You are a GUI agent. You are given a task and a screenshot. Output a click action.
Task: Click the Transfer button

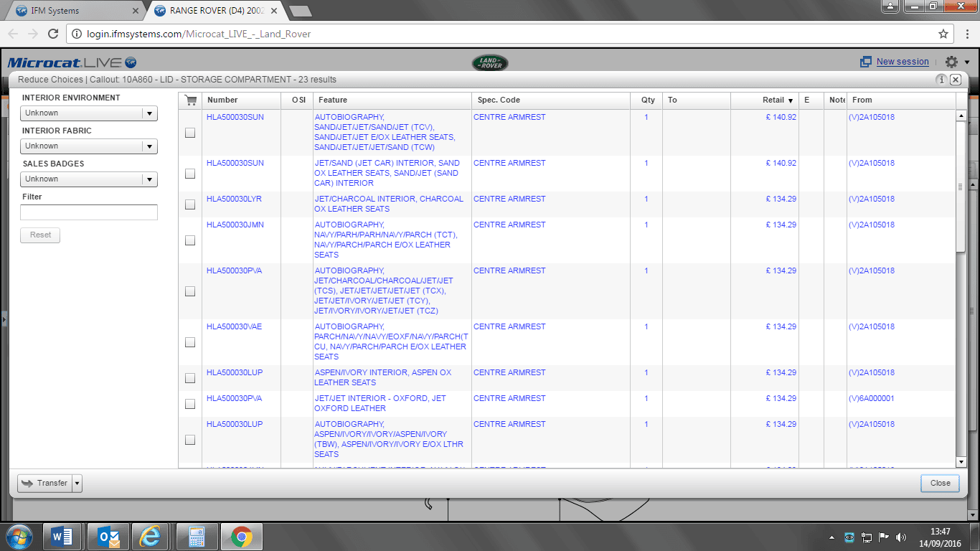tap(45, 484)
